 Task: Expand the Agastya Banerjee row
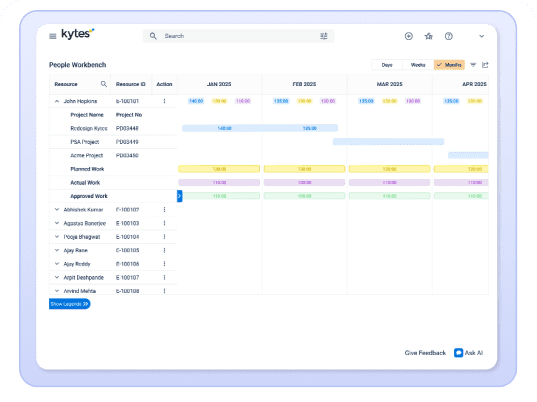click(57, 223)
